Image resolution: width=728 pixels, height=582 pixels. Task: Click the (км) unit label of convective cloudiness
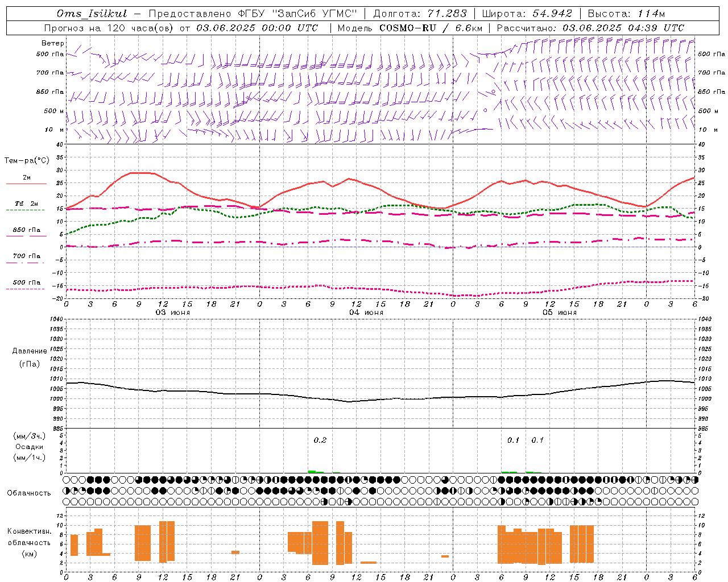[30, 554]
